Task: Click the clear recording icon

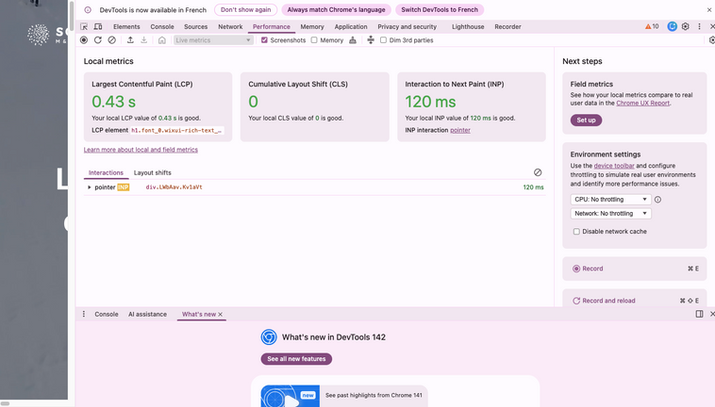Action: coord(112,40)
